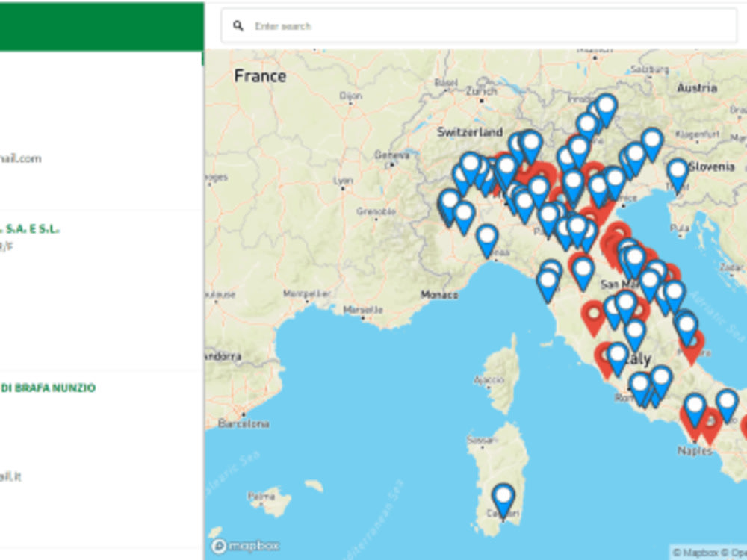Select the blue pin at Florence below Bologna
The image size is (747, 560).
coord(583,274)
